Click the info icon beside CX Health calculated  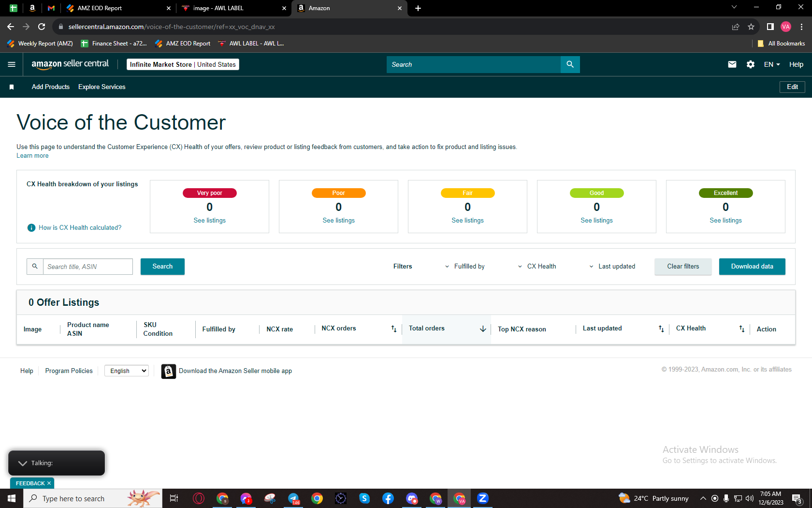point(31,228)
